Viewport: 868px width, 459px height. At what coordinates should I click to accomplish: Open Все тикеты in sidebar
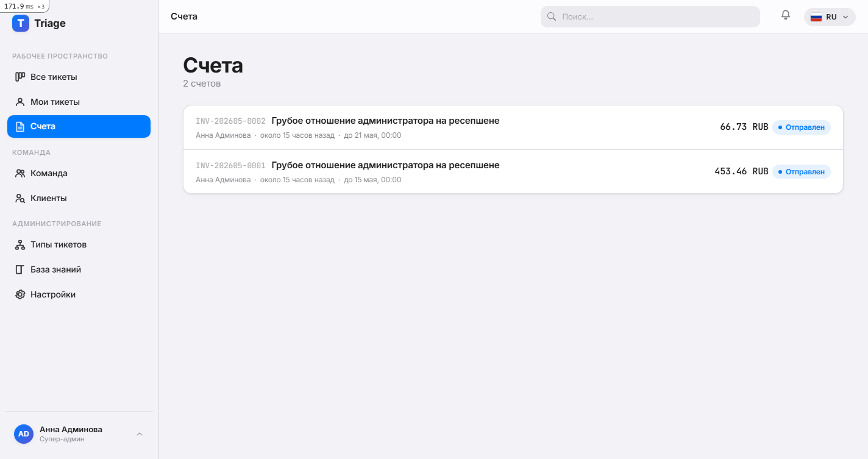pos(79,77)
